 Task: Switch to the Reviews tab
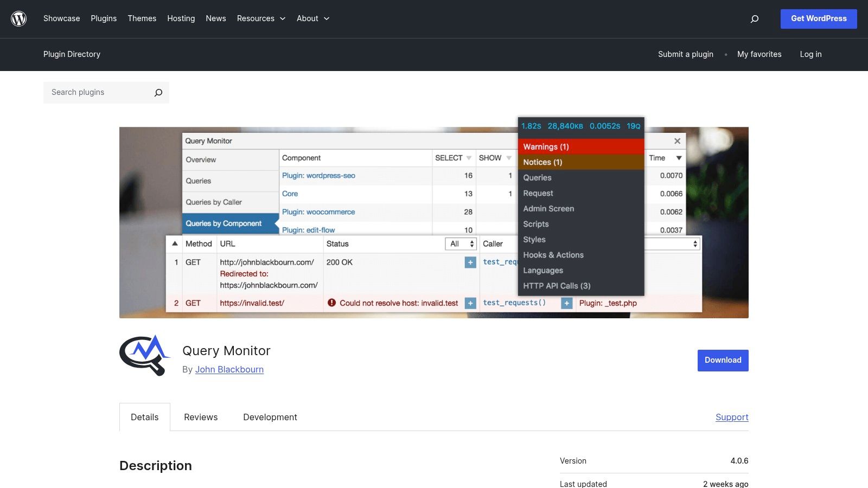click(x=201, y=417)
